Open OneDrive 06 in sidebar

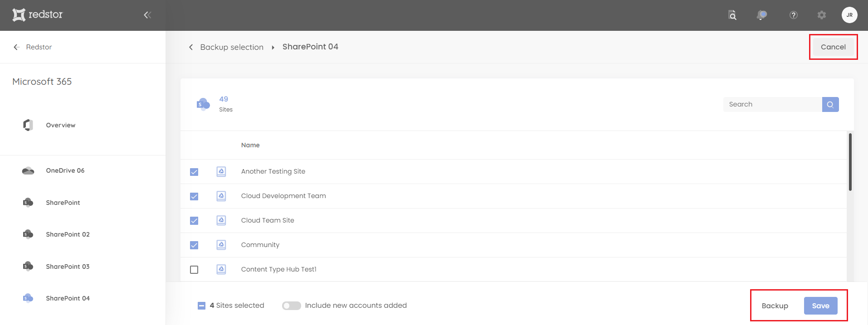click(x=65, y=171)
